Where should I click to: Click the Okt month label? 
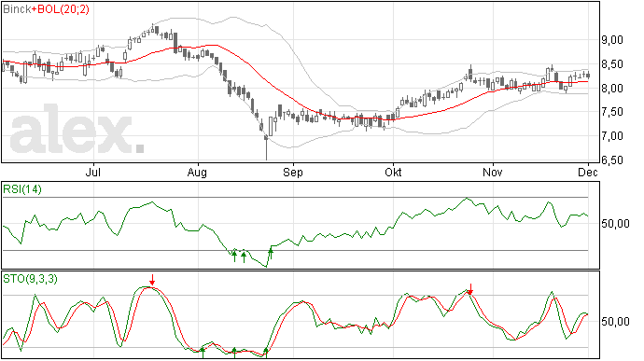pyautogui.click(x=393, y=172)
